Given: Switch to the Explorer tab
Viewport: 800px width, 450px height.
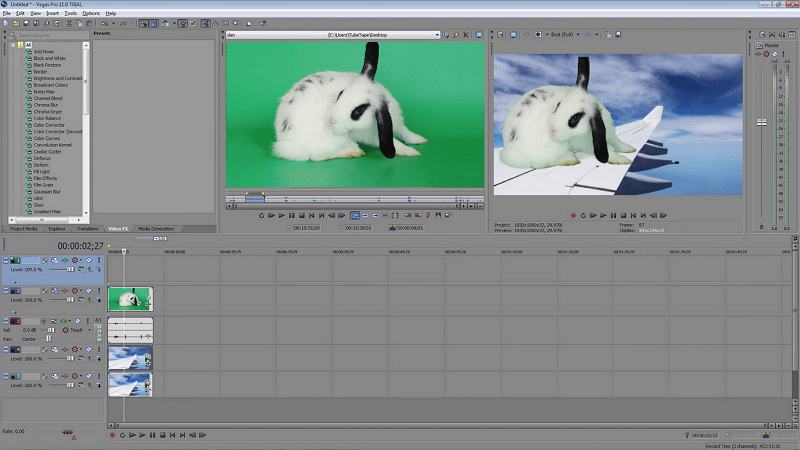Looking at the screenshot, I should [57, 229].
